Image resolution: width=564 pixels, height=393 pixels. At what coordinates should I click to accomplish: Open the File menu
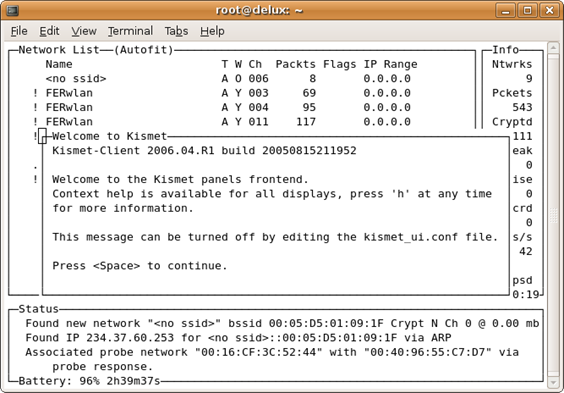(19, 31)
